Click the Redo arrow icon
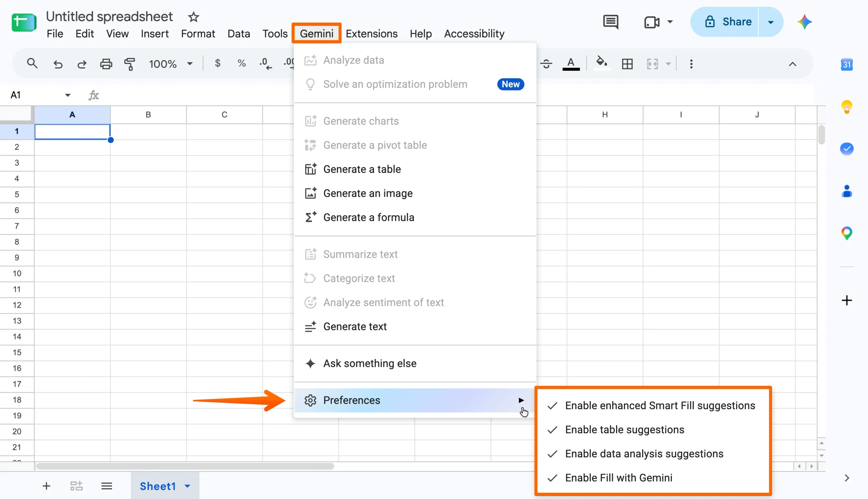 (82, 64)
